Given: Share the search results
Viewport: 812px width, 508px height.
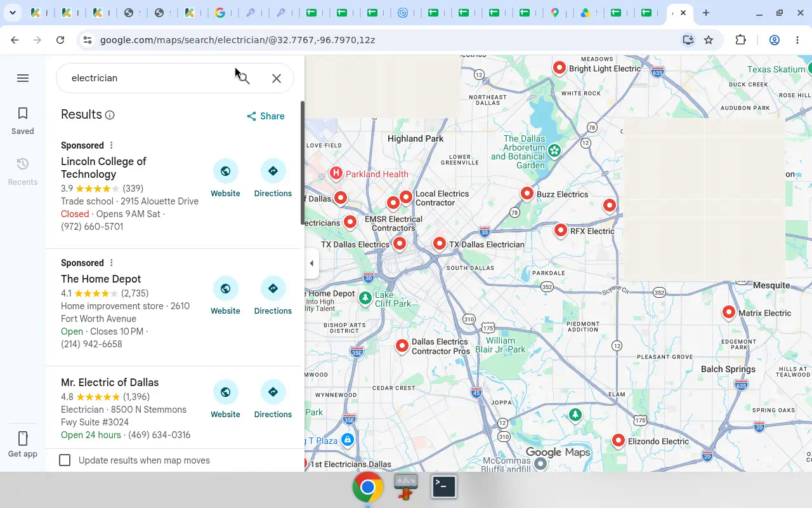Looking at the screenshot, I should [266, 116].
